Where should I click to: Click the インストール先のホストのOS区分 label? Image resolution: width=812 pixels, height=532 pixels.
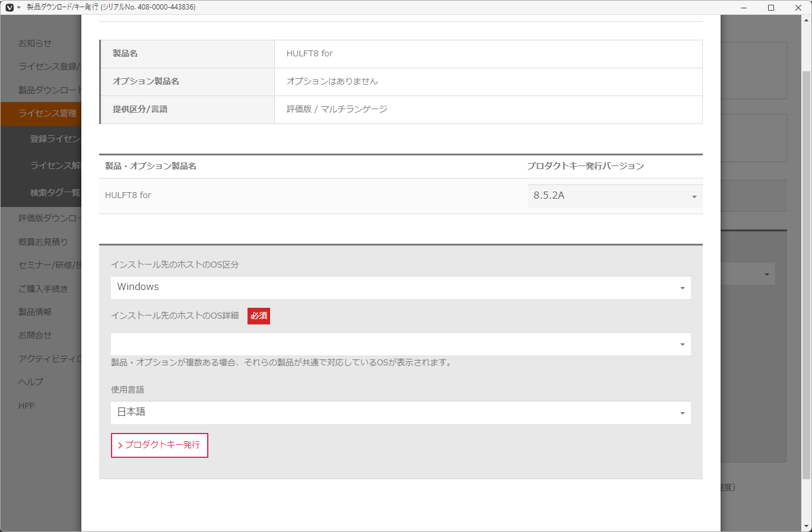175,265
